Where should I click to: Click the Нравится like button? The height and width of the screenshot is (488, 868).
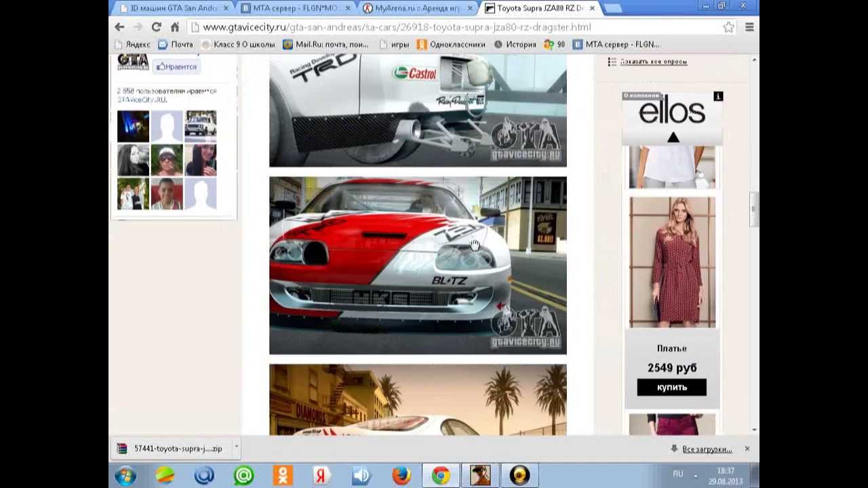coord(176,66)
